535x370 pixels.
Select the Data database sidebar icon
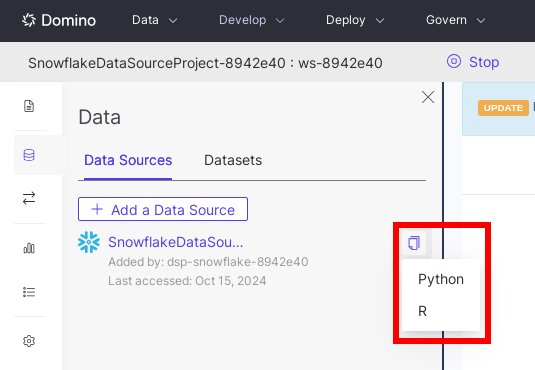click(29, 155)
